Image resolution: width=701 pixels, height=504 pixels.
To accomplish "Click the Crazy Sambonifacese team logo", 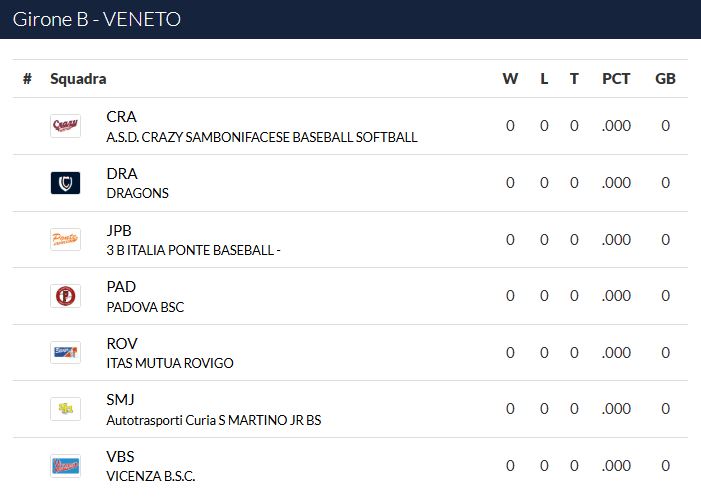I will click(65, 126).
